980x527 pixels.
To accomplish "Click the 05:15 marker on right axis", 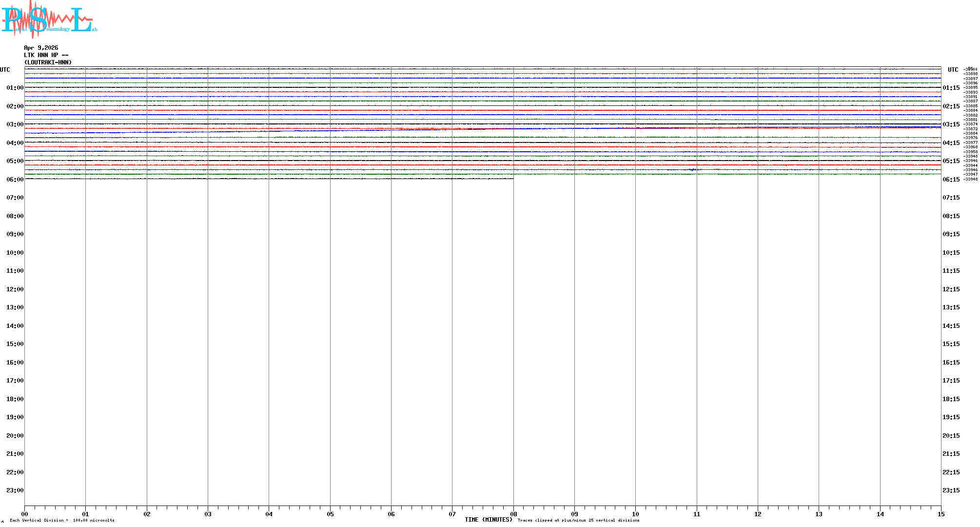I will coord(951,161).
